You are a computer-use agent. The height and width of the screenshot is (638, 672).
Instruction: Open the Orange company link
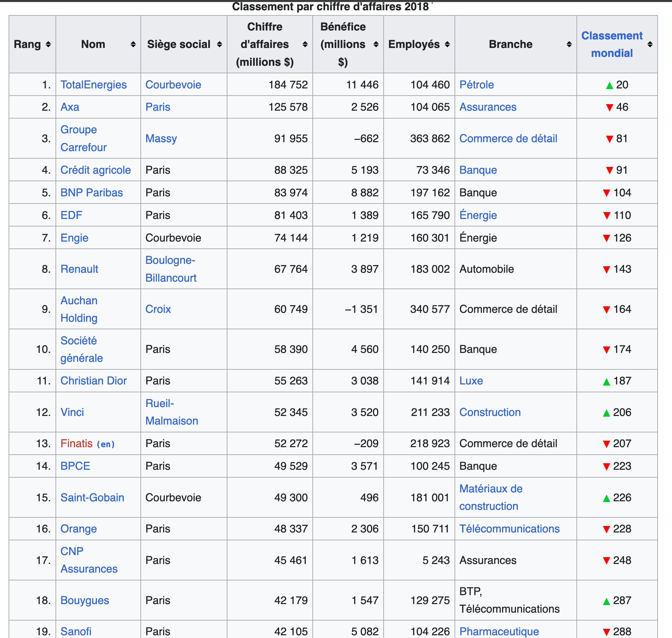click(78, 529)
